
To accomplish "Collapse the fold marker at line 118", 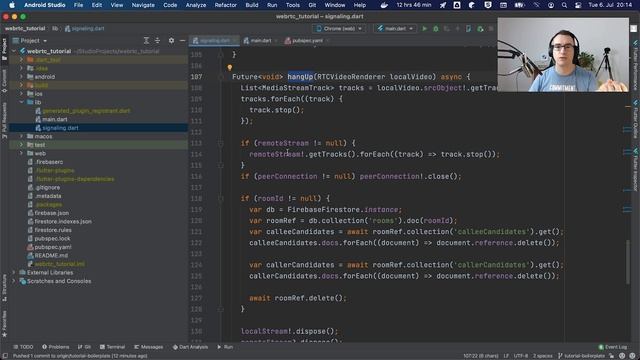I will click(220, 198).
